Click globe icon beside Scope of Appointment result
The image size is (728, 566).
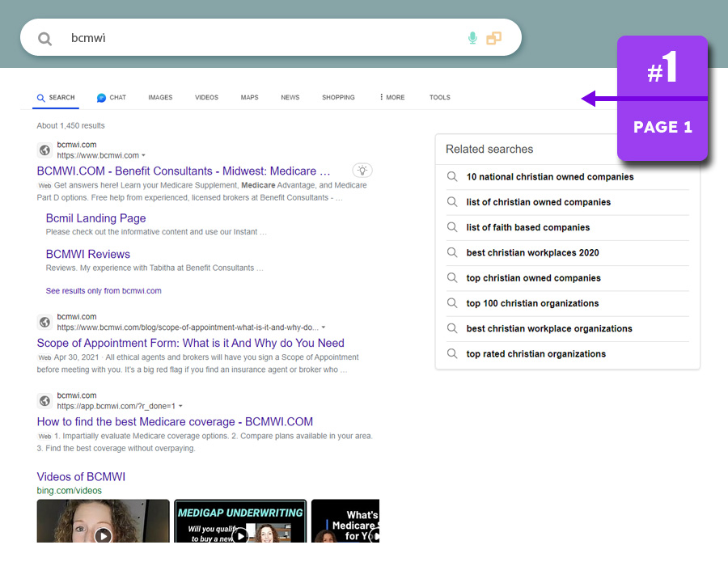[44, 322]
